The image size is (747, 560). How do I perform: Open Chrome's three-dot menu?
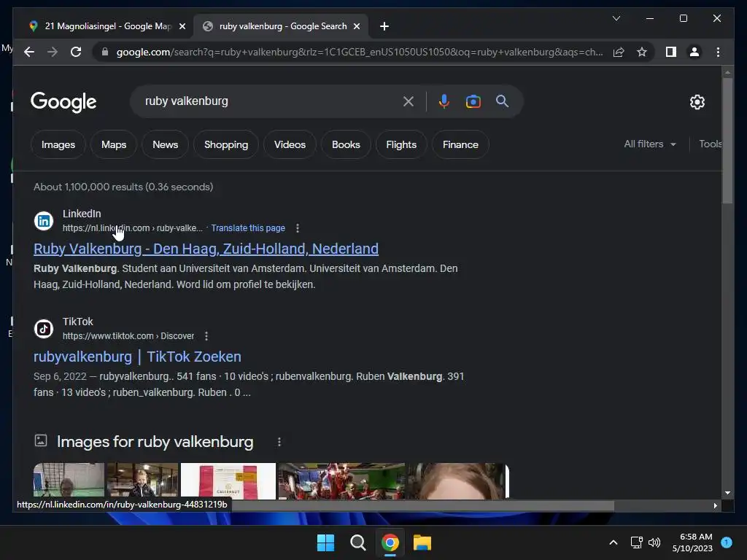click(x=718, y=52)
